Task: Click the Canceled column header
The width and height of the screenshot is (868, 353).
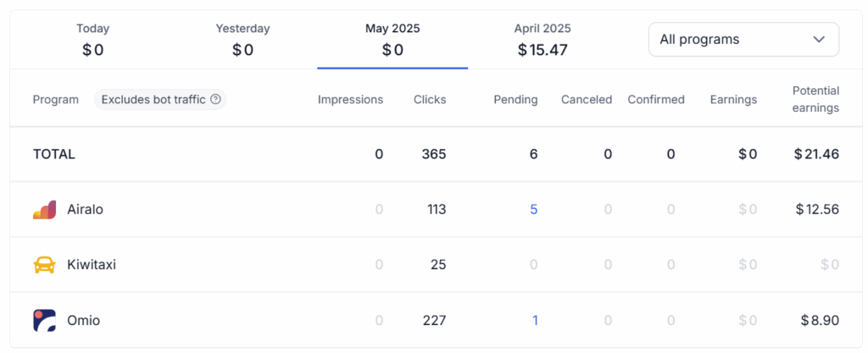Action: point(587,100)
